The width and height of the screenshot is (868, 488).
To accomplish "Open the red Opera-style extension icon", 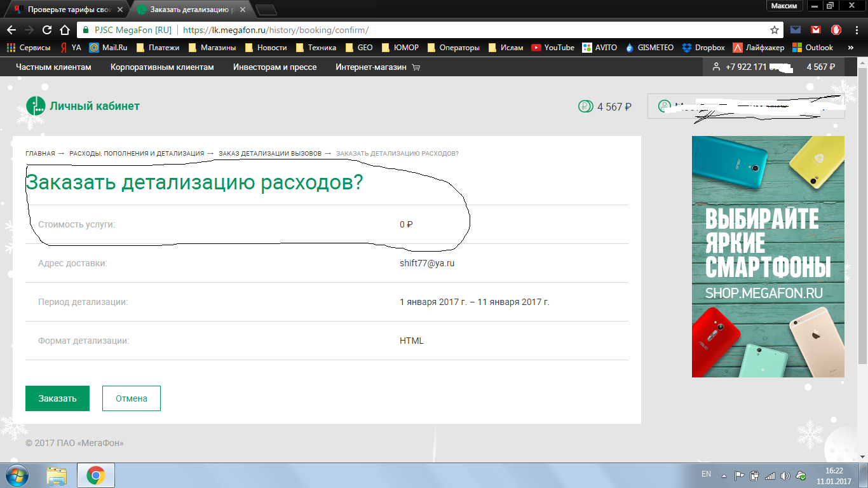I will [836, 30].
